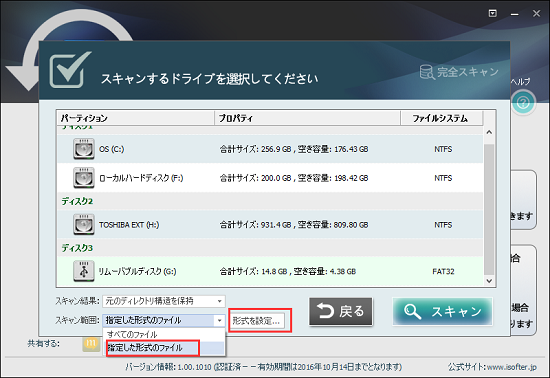This screenshot has width=550, height=378.
Task: Click the 200.0 GB total size text for F:
Action: coord(256,178)
